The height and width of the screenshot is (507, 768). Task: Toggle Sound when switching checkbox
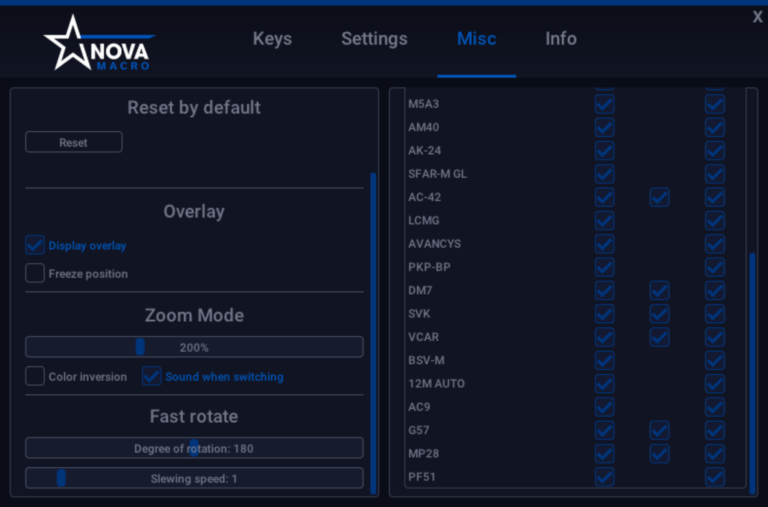(x=151, y=376)
